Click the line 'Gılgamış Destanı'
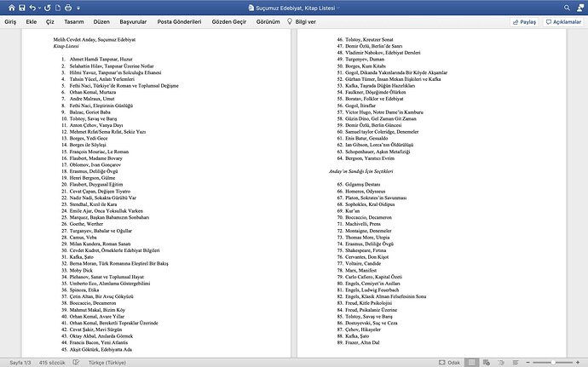This screenshot has height=367, width=588. pos(363,185)
